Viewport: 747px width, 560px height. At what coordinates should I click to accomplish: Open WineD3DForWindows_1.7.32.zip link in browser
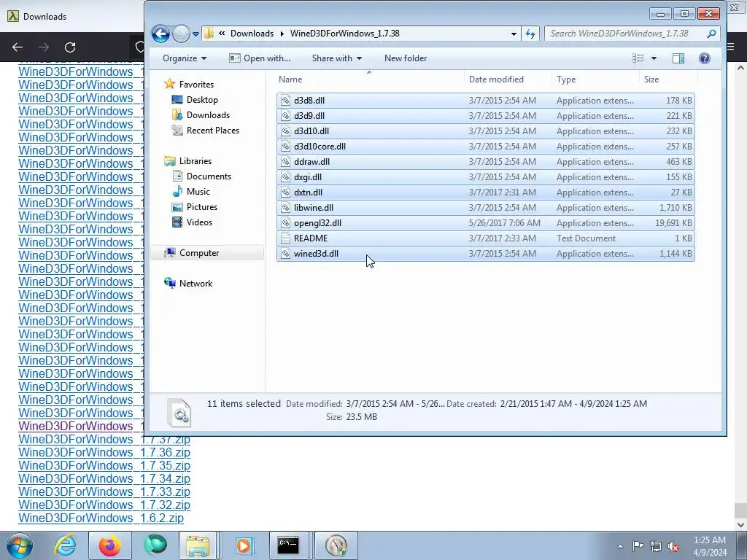(104, 505)
